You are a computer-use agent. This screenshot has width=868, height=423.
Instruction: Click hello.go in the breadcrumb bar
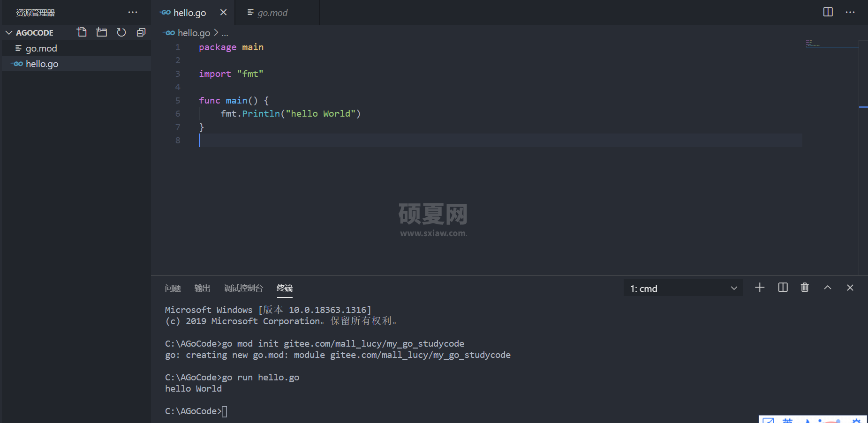click(x=194, y=33)
